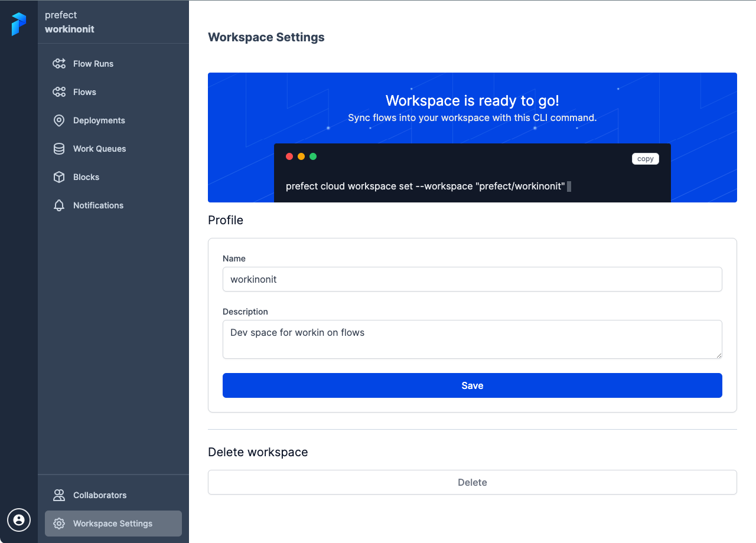Screen dimensions: 756x543
Task: Open the Collaborators page
Action: [113, 495]
